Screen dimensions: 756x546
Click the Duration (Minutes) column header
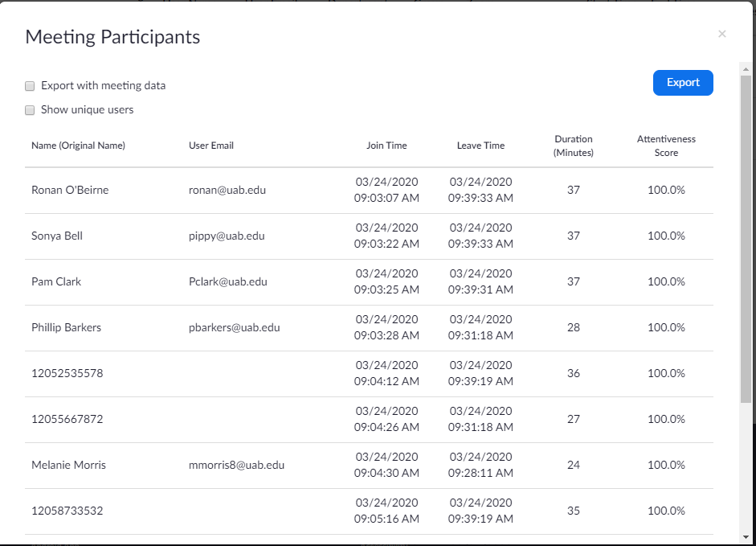tap(574, 146)
